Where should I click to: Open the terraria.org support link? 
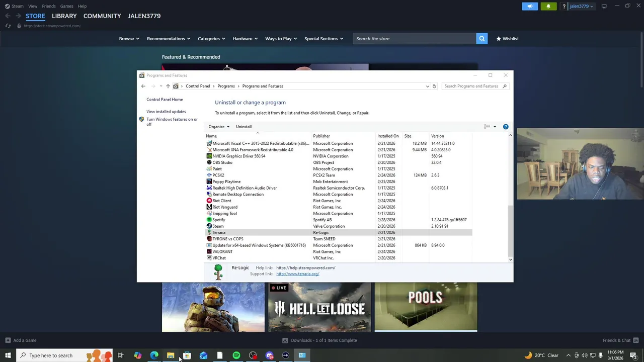point(297,274)
